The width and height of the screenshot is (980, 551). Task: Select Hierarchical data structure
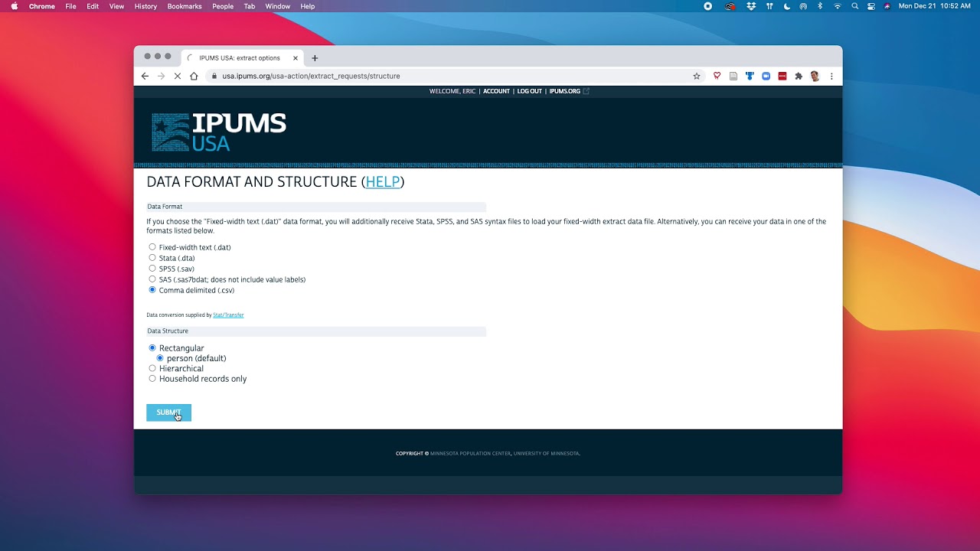pos(152,368)
